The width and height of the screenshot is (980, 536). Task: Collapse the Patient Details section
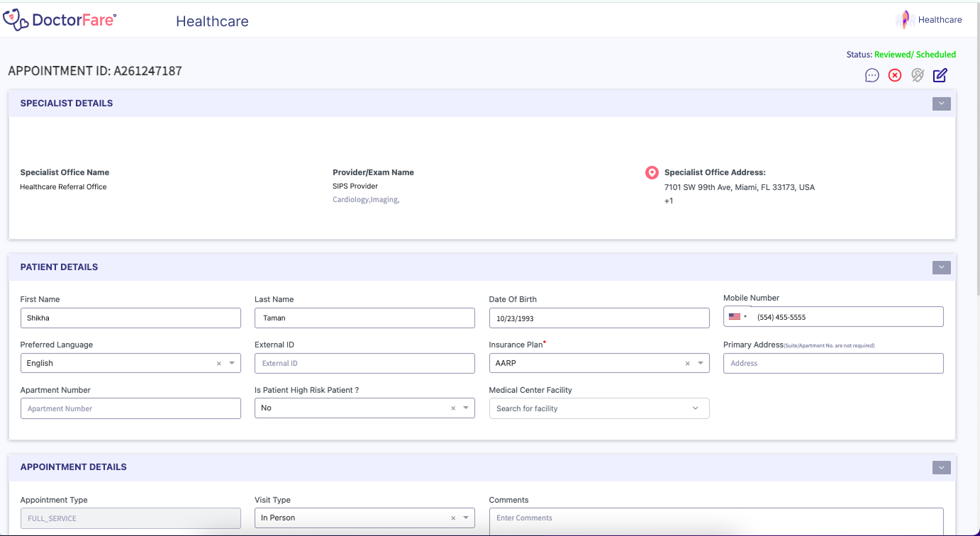(x=941, y=267)
